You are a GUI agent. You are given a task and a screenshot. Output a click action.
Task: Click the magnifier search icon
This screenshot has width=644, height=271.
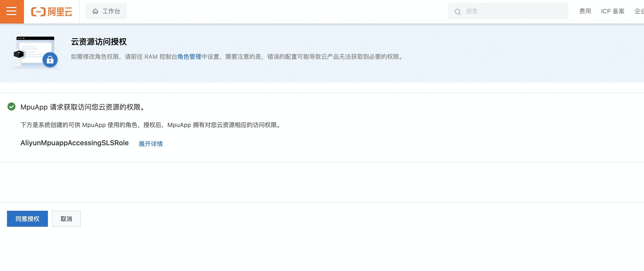[458, 11]
